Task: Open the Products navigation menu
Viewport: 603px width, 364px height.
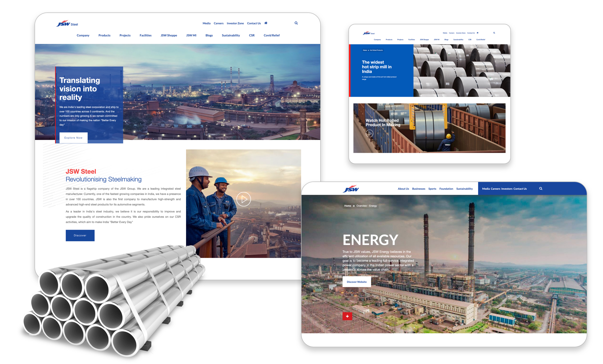Action: tap(104, 35)
